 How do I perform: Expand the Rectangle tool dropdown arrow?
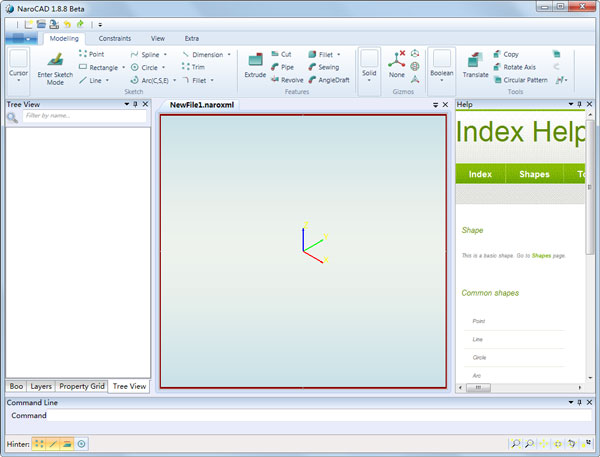tap(124, 67)
